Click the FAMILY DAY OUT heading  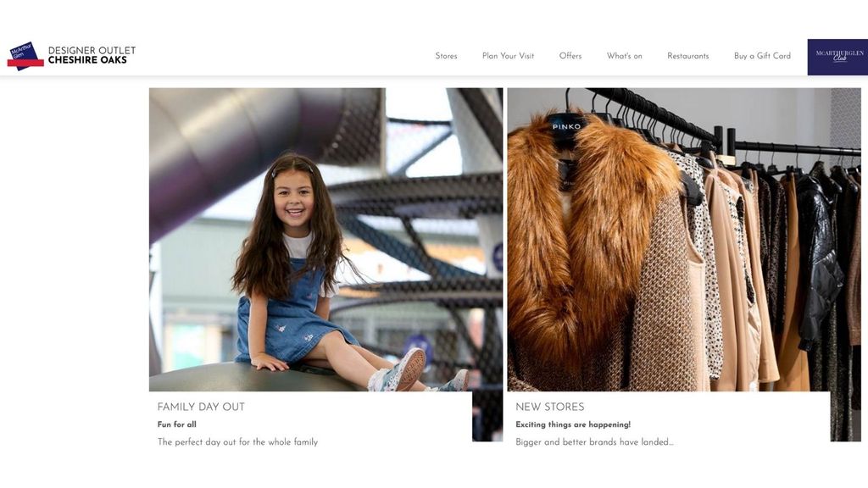tap(200, 407)
